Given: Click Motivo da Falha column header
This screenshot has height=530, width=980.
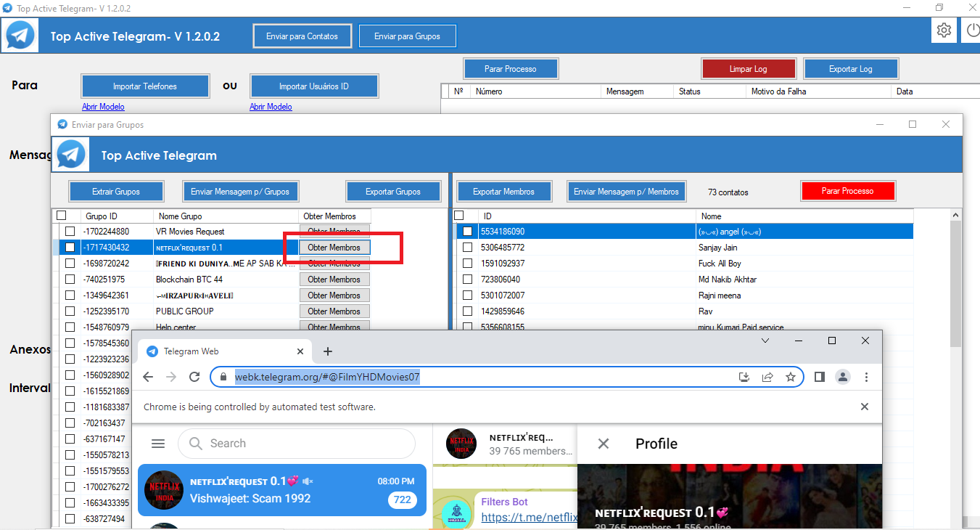Looking at the screenshot, I should [x=818, y=91].
